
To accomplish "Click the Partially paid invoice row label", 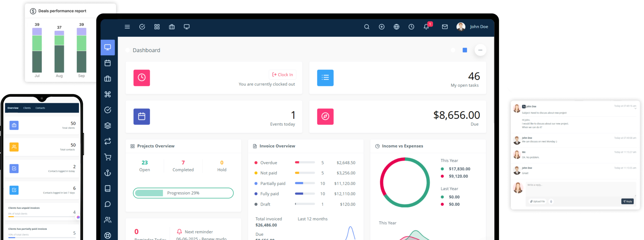I will pyautogui.click(x=273, y=184).
